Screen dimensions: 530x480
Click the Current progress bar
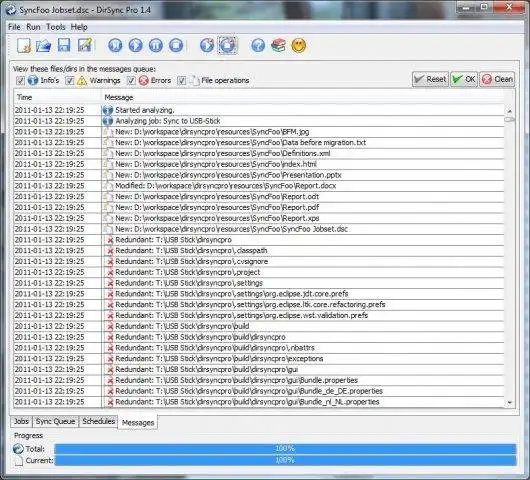[285, 460]
